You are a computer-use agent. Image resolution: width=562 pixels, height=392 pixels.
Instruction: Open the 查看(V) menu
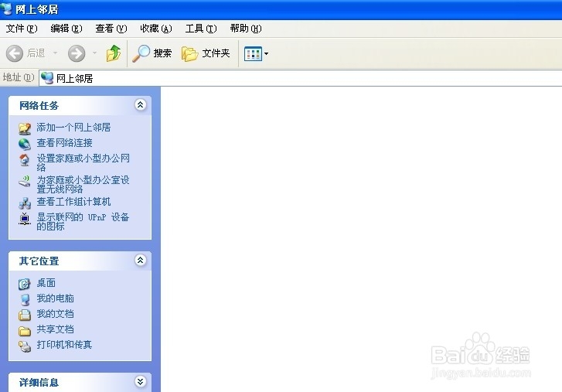pos(111,29)
